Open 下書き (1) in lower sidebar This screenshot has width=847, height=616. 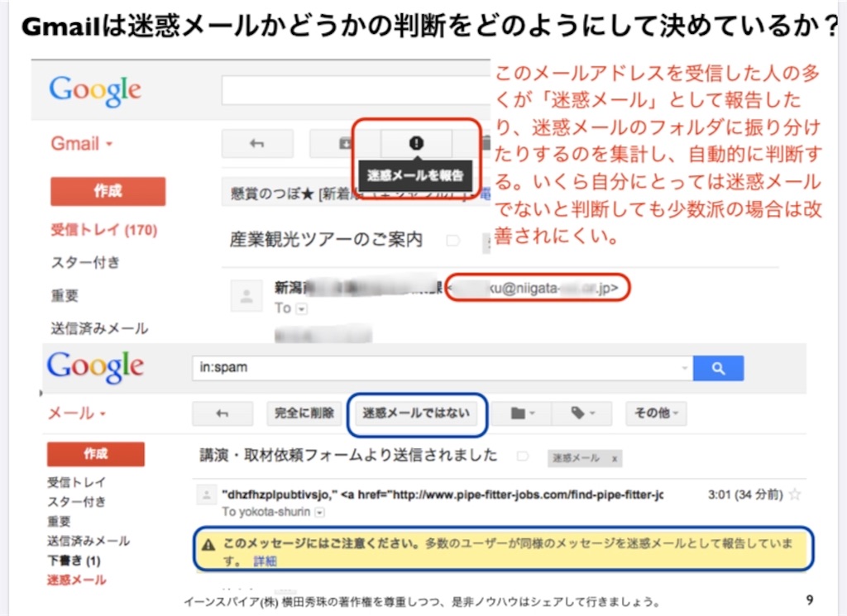[x=74, y=561]
